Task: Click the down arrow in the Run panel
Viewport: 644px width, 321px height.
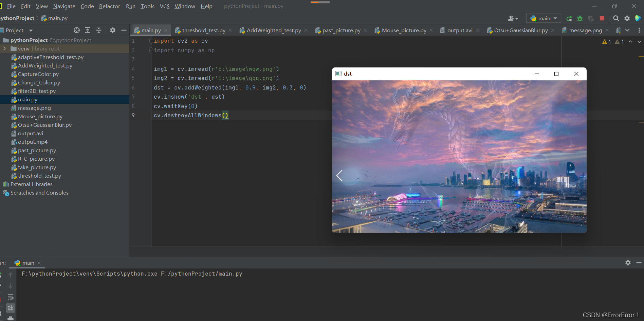Action: pyautogui.click(x=11, y=286)
